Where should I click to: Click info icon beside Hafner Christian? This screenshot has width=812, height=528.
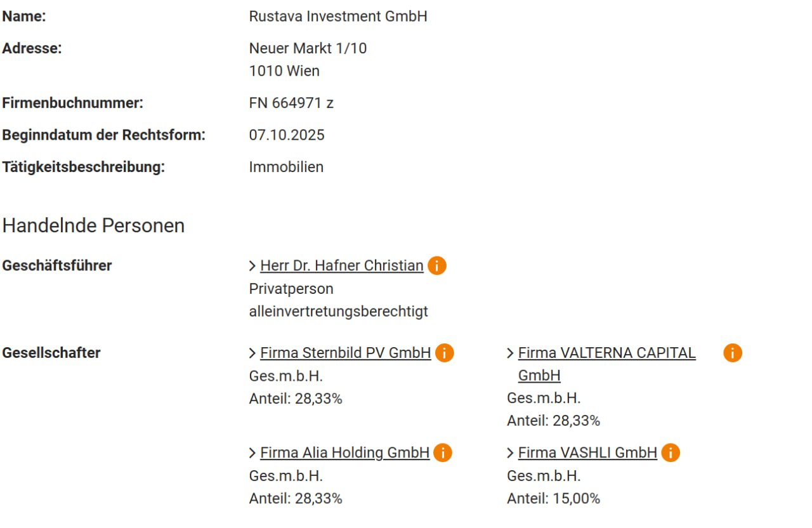click(x=437, y=265)
